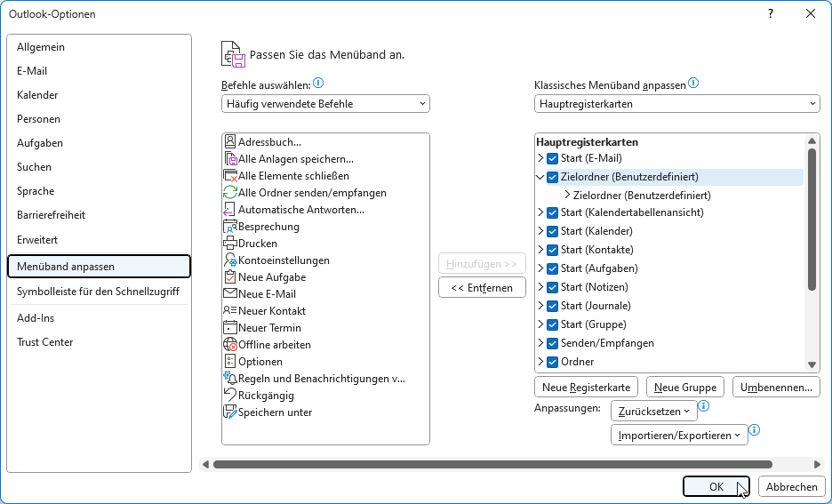
Task: Click the Kontoeinstellungen icon
Action: (230, 260)
